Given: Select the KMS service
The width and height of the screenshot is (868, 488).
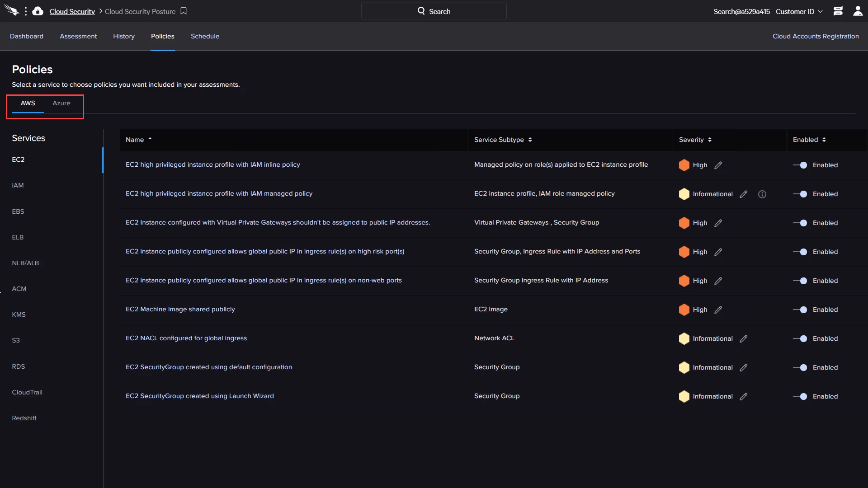Looking at the screenshot, I should click(19, 314).
